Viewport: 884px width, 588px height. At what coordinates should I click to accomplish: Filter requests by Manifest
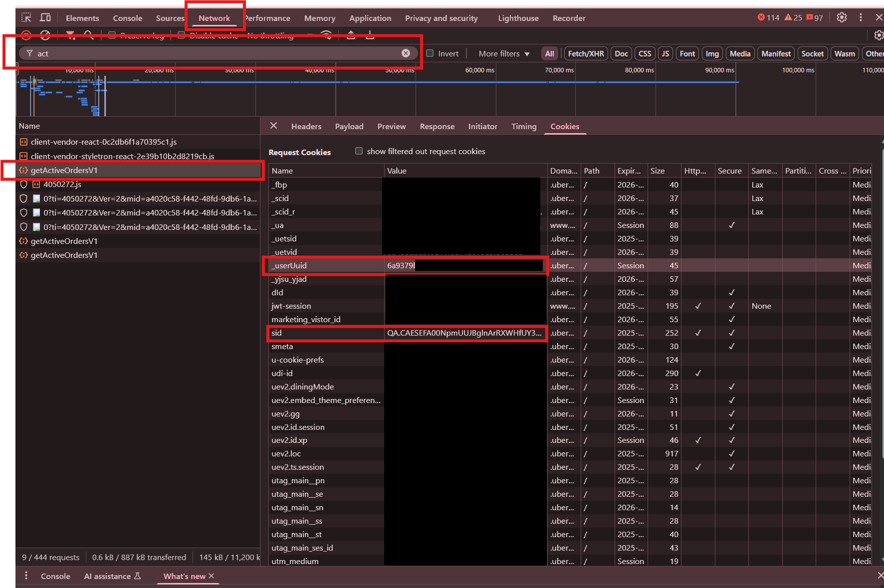click(x=776, y=53)
